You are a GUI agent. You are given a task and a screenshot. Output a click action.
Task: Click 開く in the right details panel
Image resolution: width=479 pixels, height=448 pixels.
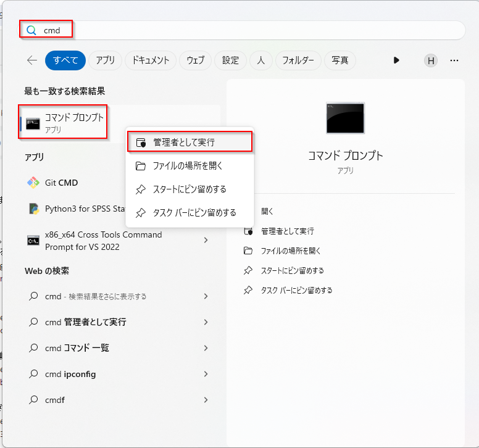[x=267, y=211]
